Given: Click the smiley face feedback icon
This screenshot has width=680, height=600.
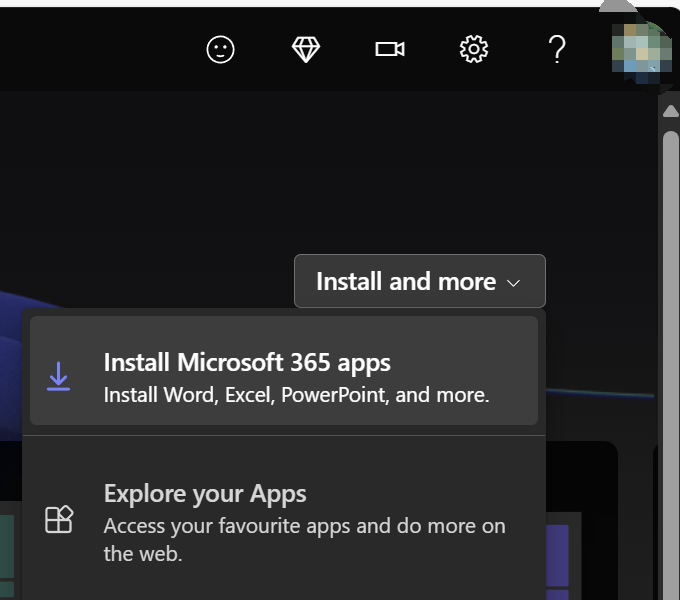Looking at the screenshot, I should coord(220,49).
